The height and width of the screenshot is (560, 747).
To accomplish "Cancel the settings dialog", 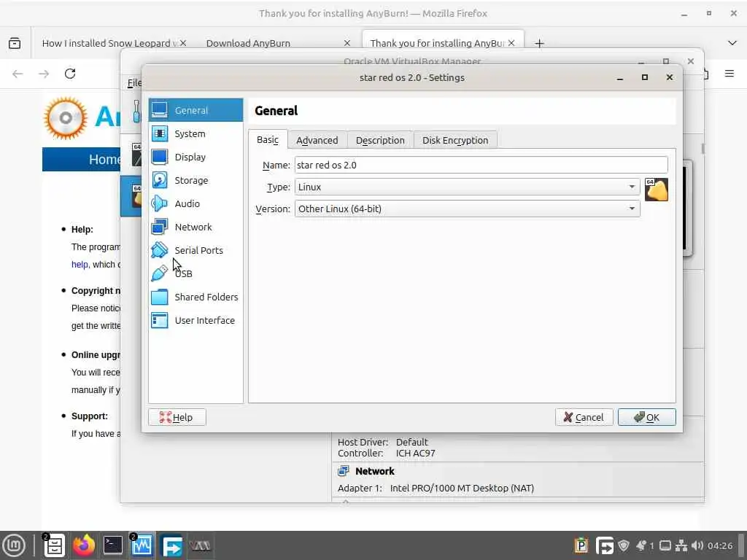I will (x=584, y=417).
